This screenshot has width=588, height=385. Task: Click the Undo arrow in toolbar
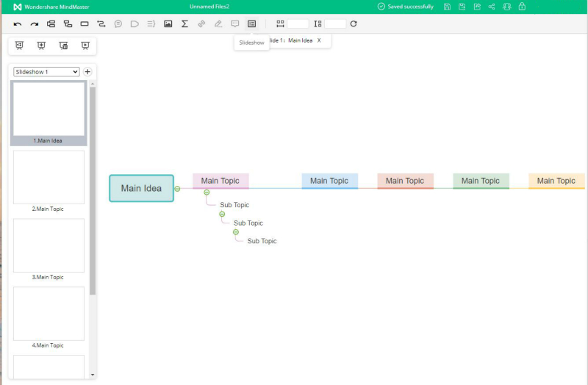click(18, 24)
